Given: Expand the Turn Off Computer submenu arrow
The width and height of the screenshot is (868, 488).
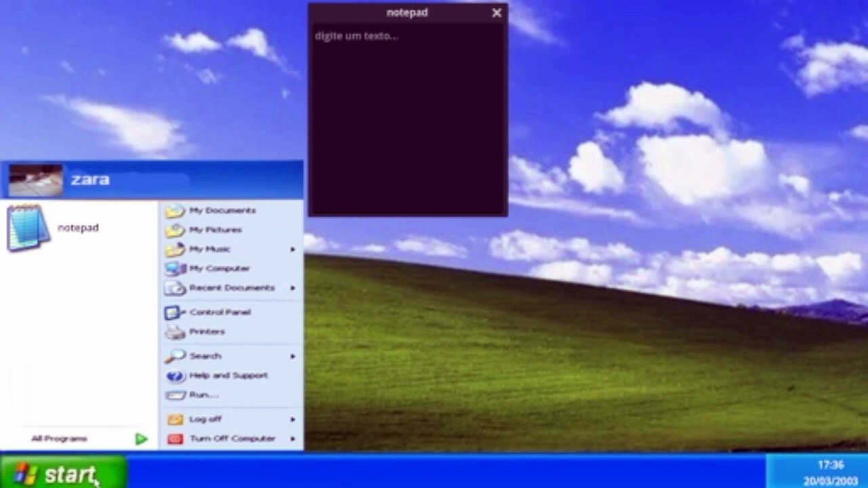Looking at the screenshot, I should (293, 439).
